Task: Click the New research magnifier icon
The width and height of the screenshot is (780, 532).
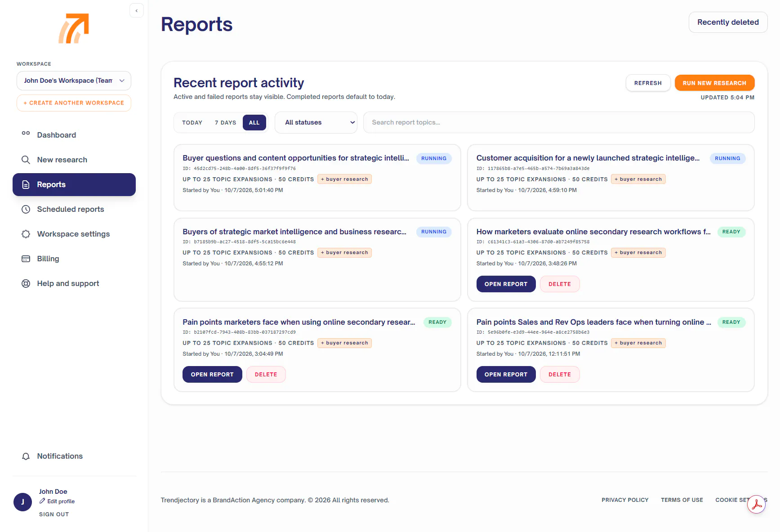Action: (x=26, y=160)
